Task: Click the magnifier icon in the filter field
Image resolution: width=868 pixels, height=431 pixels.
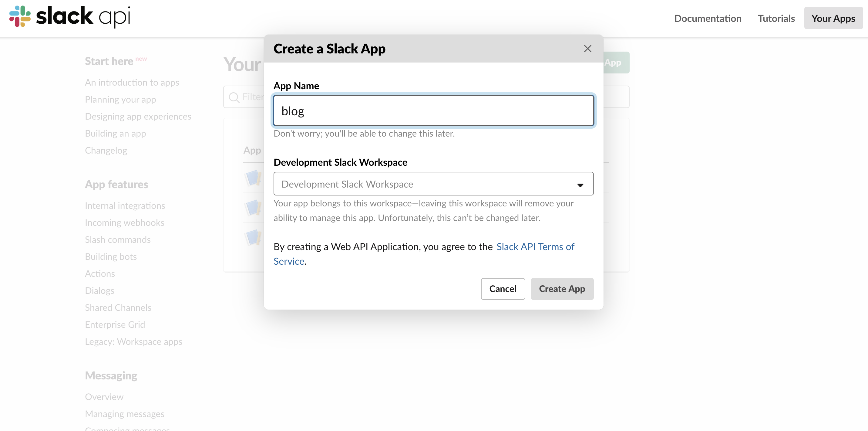Action: coord(234,97)
